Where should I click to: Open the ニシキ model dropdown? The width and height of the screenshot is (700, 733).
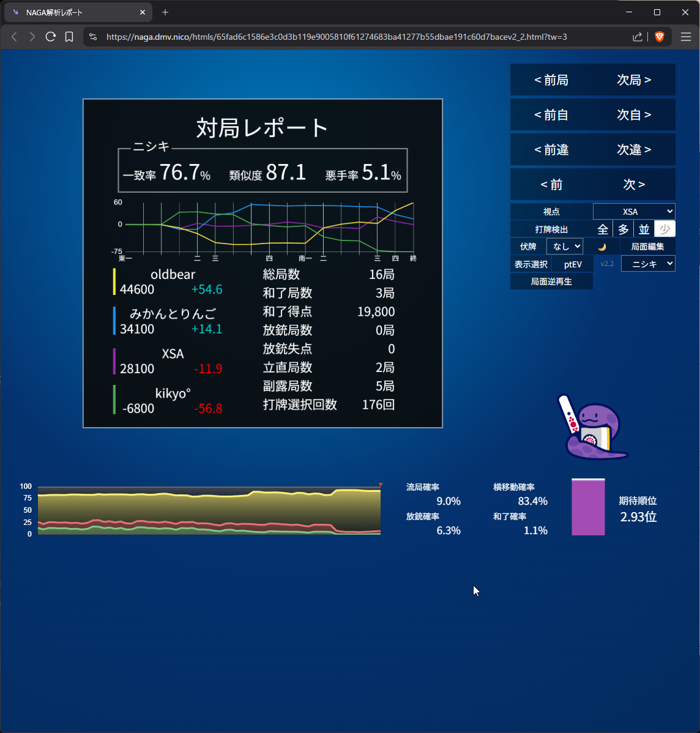pos(648,264)
